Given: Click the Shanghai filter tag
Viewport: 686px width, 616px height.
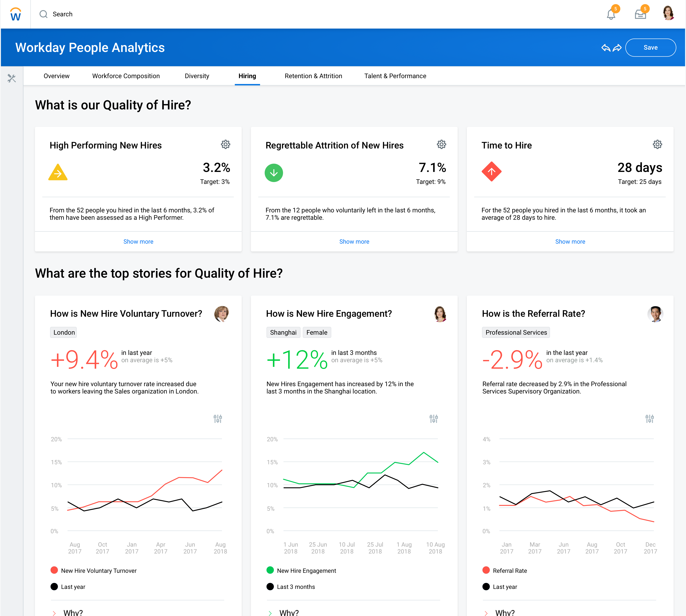Looking at the screenshot, I should point(283,332).
